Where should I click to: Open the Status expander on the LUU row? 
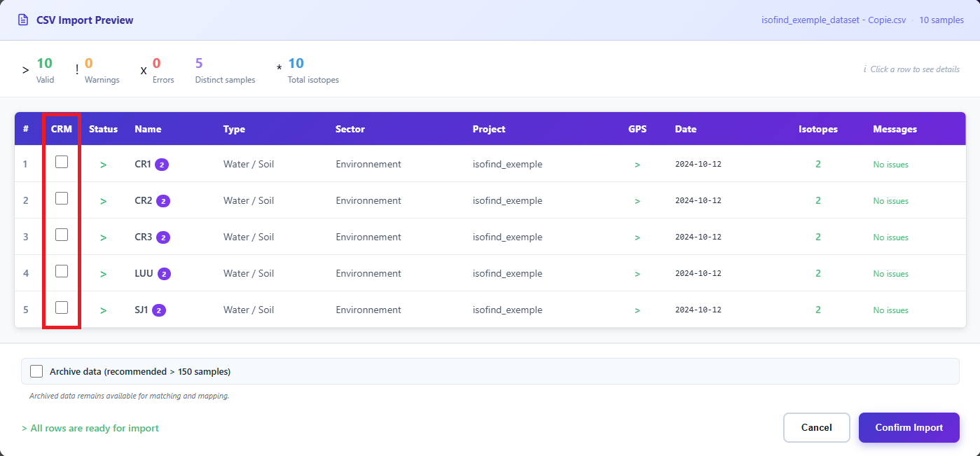103,273
